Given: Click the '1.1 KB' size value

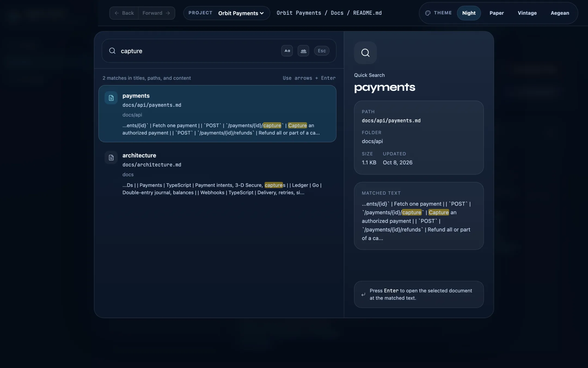Looking at the screenshot, I should click(x=369, y=162).
